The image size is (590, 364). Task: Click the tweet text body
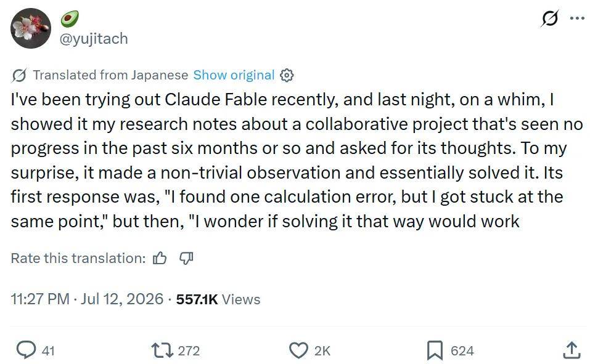[297, 160]
